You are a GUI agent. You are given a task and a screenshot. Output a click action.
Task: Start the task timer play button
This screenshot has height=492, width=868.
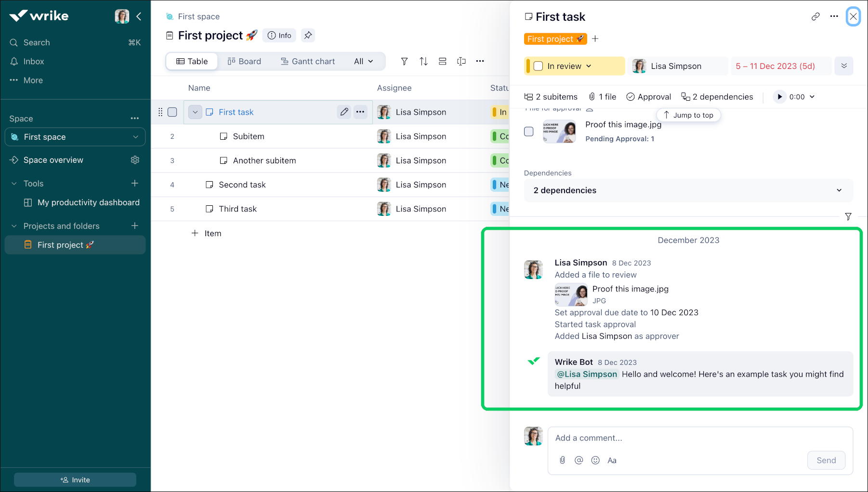[779, 97]
